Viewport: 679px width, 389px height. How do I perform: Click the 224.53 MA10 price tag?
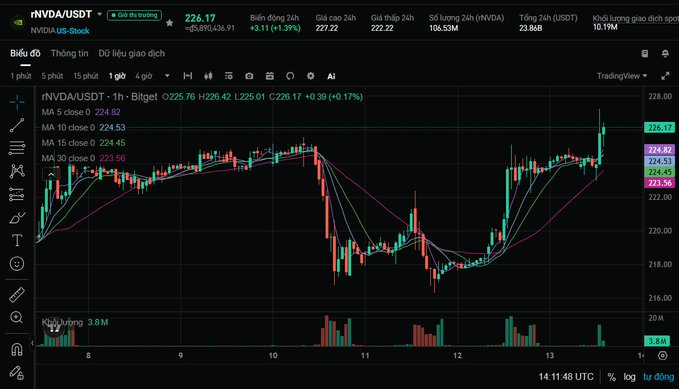pos(660,161)
